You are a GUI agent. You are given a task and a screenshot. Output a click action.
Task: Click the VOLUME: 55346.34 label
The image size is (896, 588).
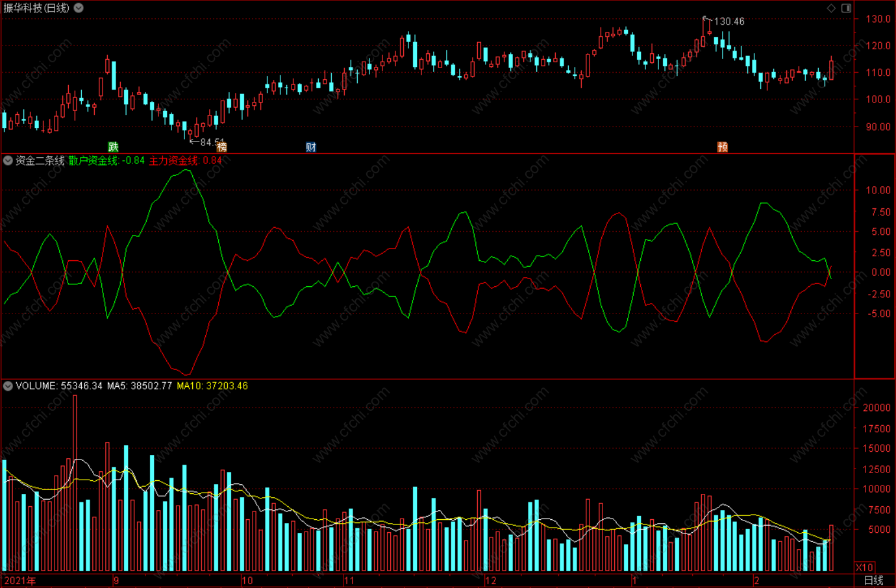pos(59,386)
